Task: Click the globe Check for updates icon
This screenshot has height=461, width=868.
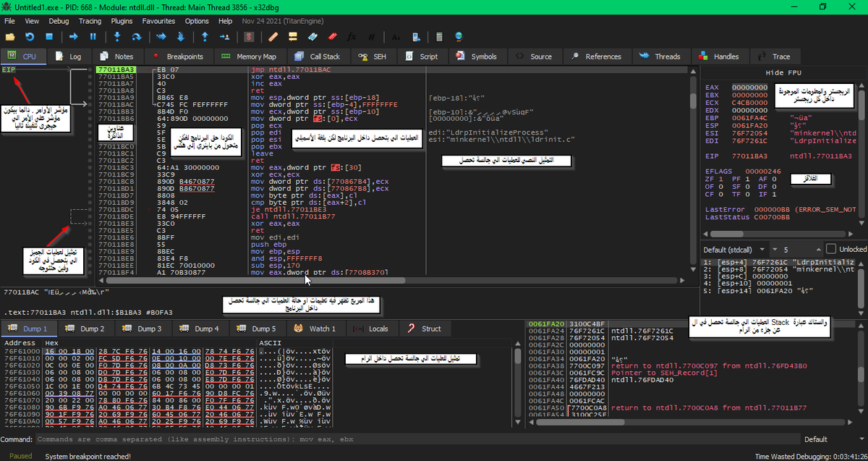Action: pos(459,36)
